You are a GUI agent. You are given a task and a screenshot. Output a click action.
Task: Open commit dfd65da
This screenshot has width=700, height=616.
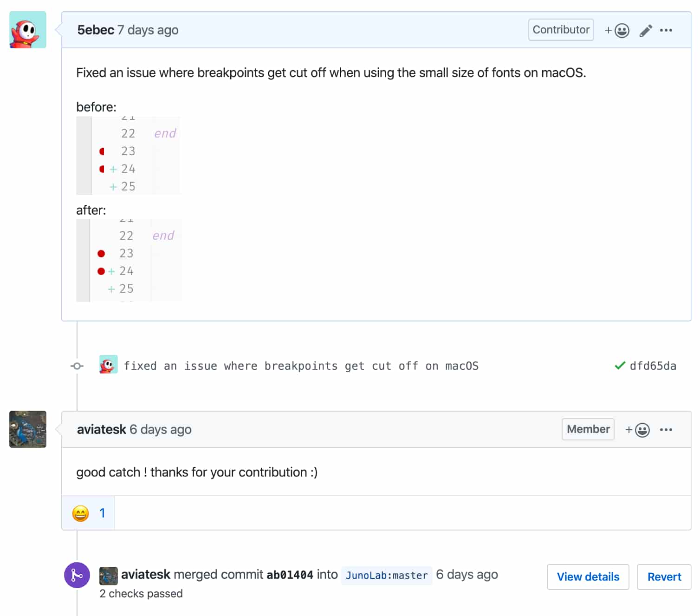pos(653,366)
